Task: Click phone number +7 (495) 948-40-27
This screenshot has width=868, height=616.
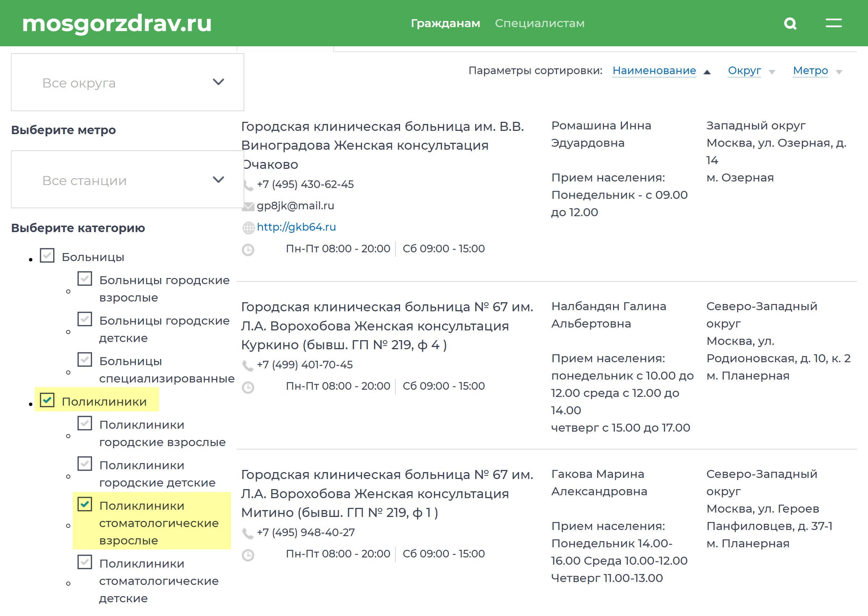Action: [306, 532]
